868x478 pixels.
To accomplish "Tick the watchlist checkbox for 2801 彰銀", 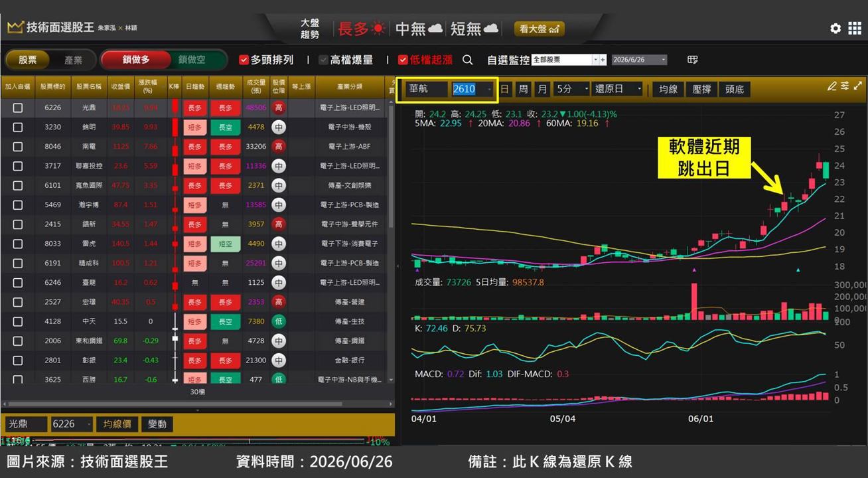I will (18, 360).
